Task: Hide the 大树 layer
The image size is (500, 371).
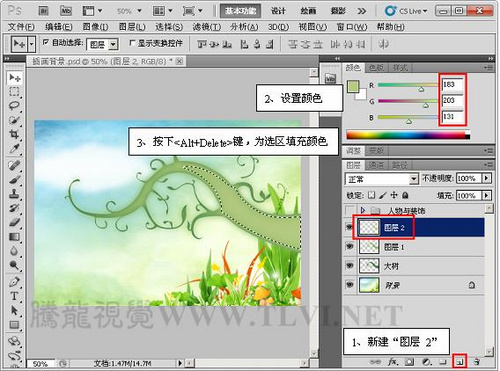Action: click(349, 266)
